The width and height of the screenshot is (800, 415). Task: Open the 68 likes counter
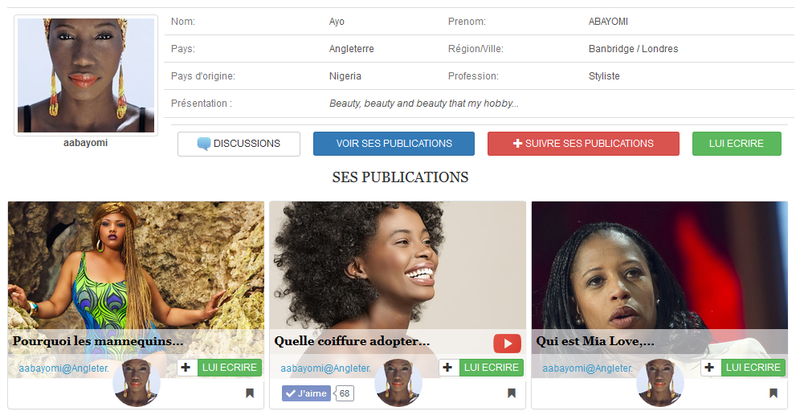[345, 394]
